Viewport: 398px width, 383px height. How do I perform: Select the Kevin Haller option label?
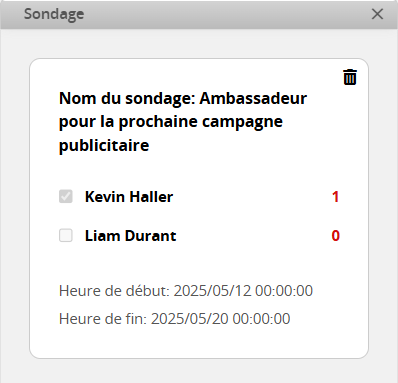tap(129, 197)
